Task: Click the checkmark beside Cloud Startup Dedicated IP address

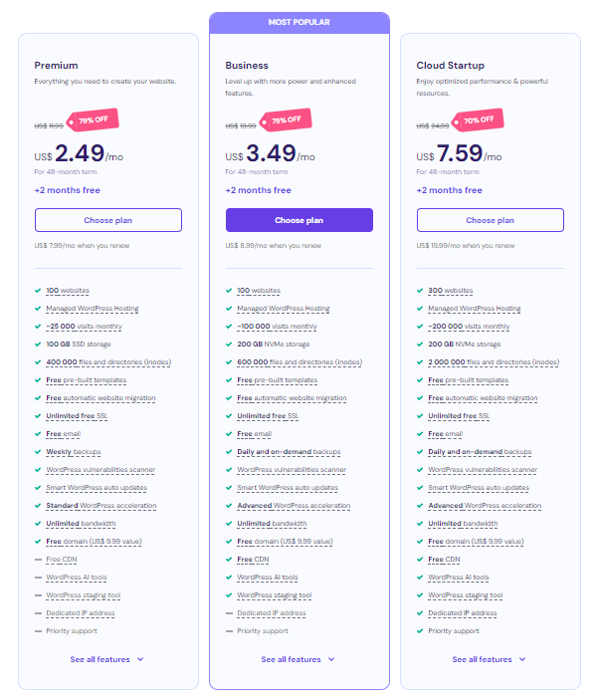Action: 420,613
